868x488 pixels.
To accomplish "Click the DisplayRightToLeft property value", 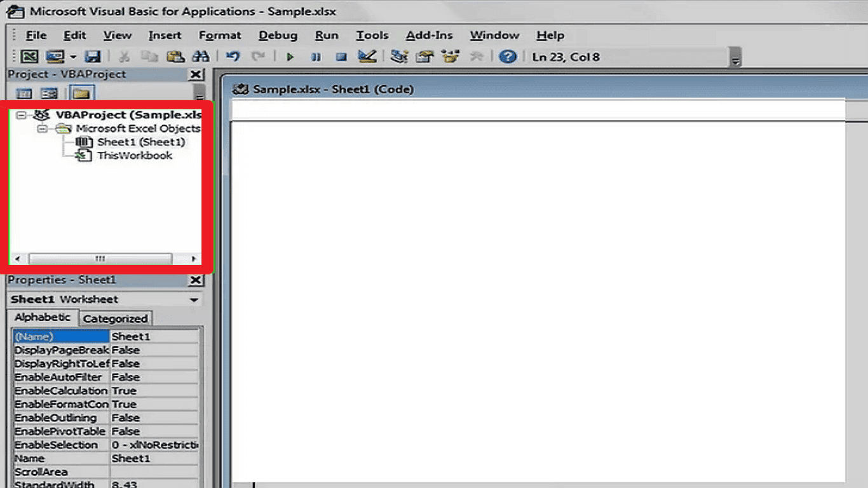I will coord(154,363).
